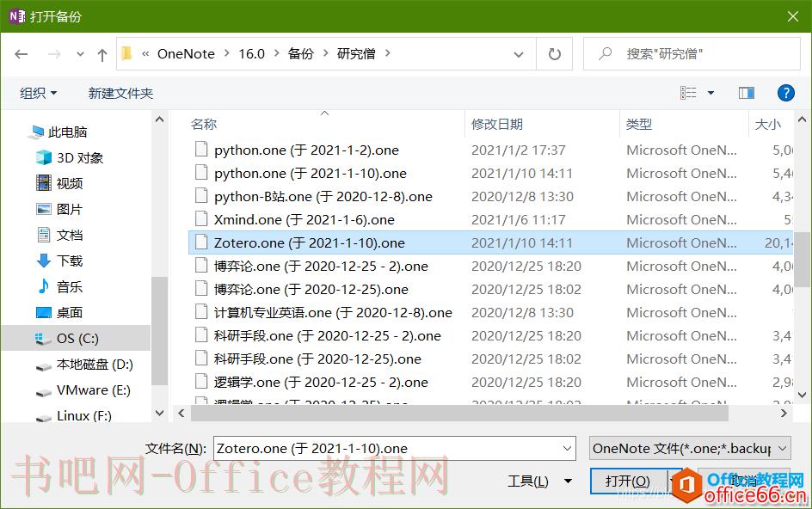
Task: Go up one folder level
Action: click(102, 54)
